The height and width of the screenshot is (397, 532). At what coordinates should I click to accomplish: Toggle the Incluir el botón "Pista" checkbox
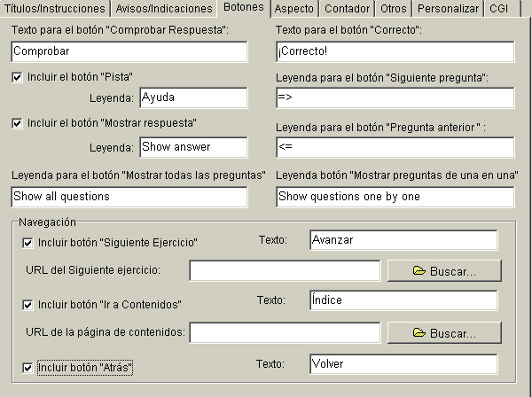19,77
